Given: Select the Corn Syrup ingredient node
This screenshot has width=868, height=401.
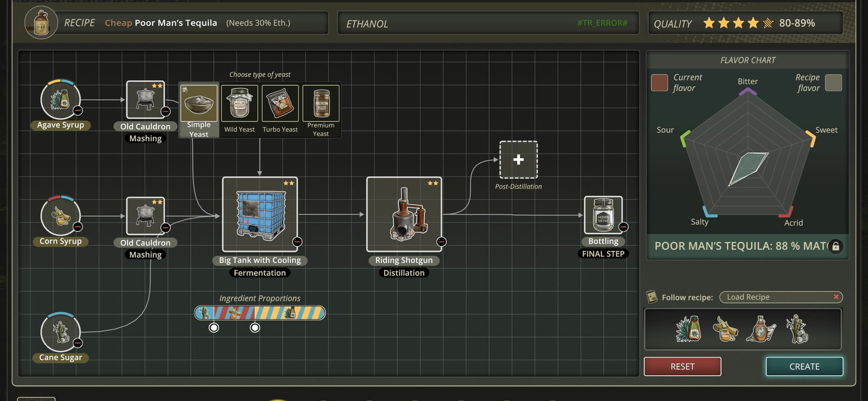Looking at the screenshot, I should [x=61, y=216].
